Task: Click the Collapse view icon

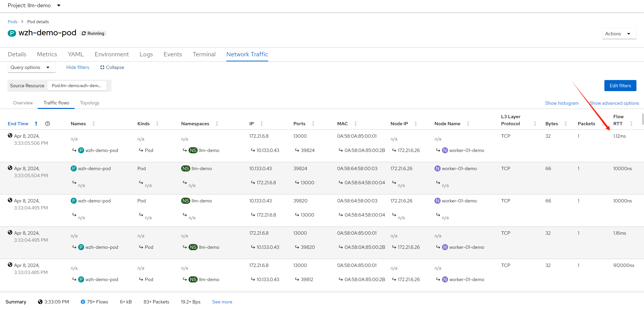Action: 102,67
